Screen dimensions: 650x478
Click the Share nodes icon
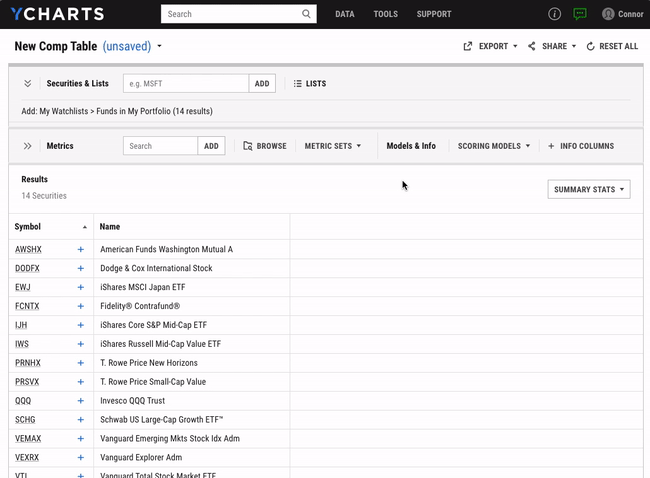(x=531, y=46)
